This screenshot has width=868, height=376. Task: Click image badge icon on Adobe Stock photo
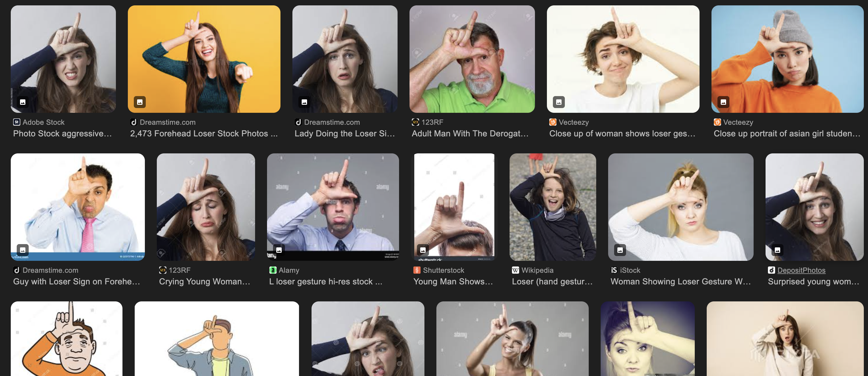pyautogui.click(x=23, y=102)
